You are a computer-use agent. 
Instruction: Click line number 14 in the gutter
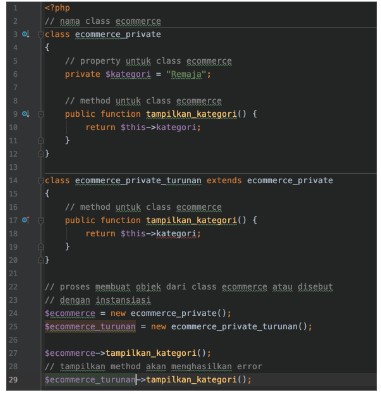coord(13,180)
